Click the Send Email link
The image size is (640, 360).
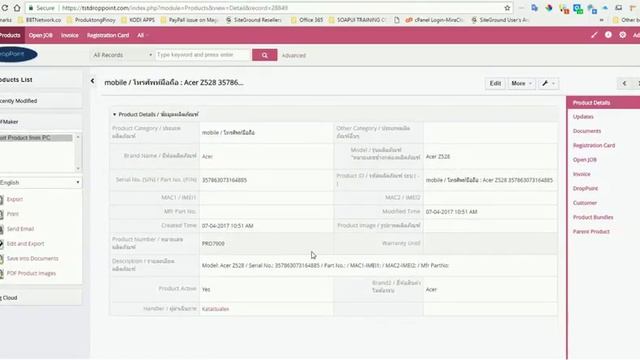tap(20, 229)
